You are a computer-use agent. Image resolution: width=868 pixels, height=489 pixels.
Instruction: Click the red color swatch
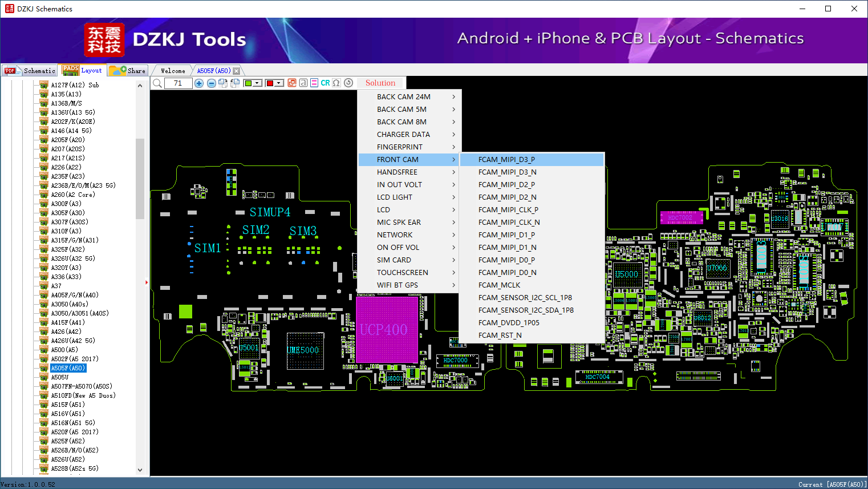(x=270, y=83)
